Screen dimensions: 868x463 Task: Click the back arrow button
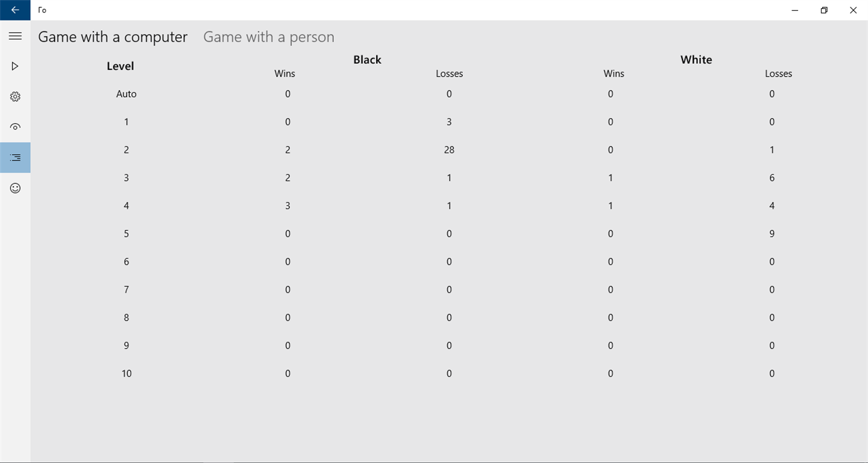pos(15,10)
